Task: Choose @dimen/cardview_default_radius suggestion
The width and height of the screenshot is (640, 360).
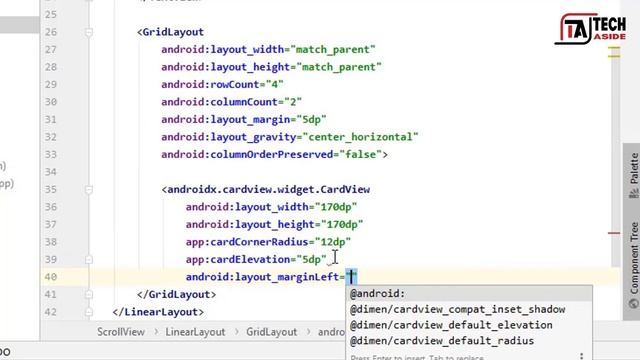Action: (x=469, y=340)
